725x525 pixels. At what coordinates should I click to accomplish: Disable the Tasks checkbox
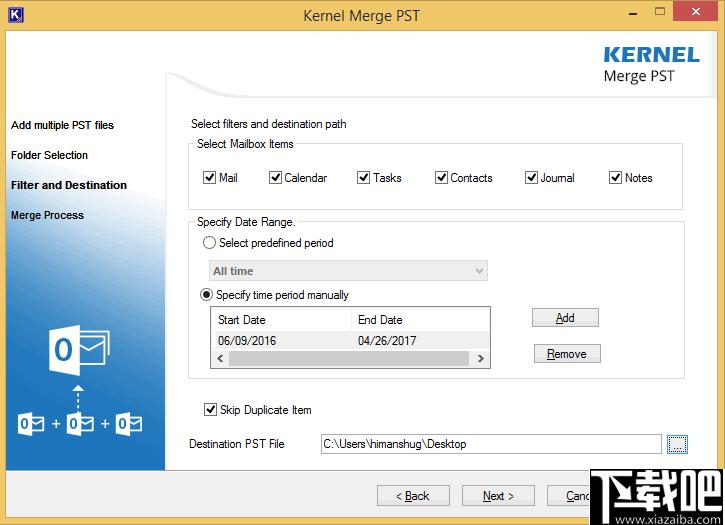click(x=363, y=178)
